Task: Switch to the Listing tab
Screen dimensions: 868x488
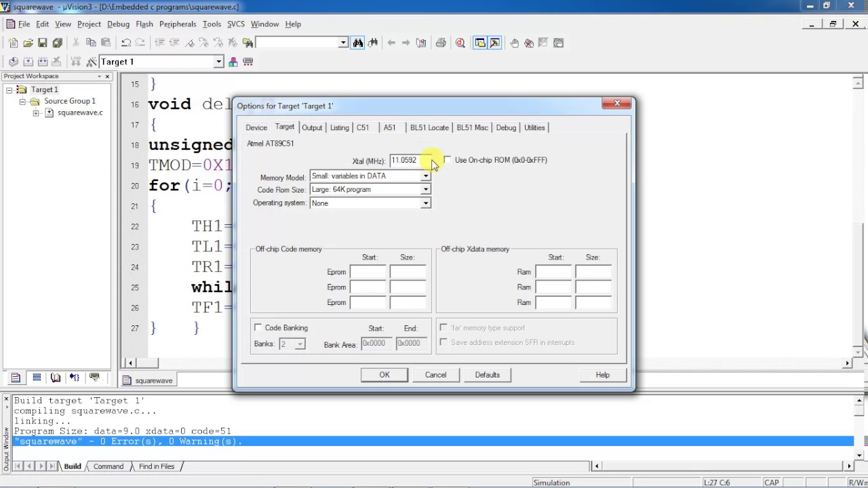Action: pyautogui.click(x=339, y=127)
